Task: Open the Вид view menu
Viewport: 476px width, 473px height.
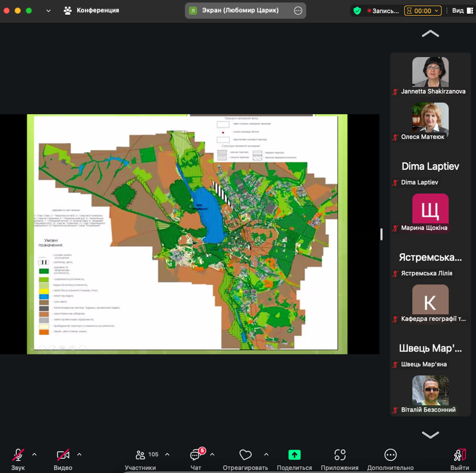Action: coord(460,11)
